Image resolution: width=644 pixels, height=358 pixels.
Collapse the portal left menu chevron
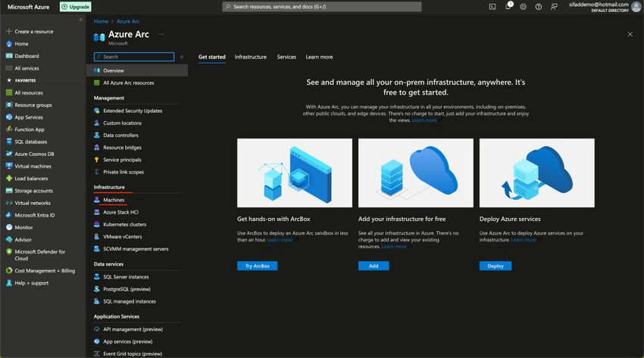point(80,20)
